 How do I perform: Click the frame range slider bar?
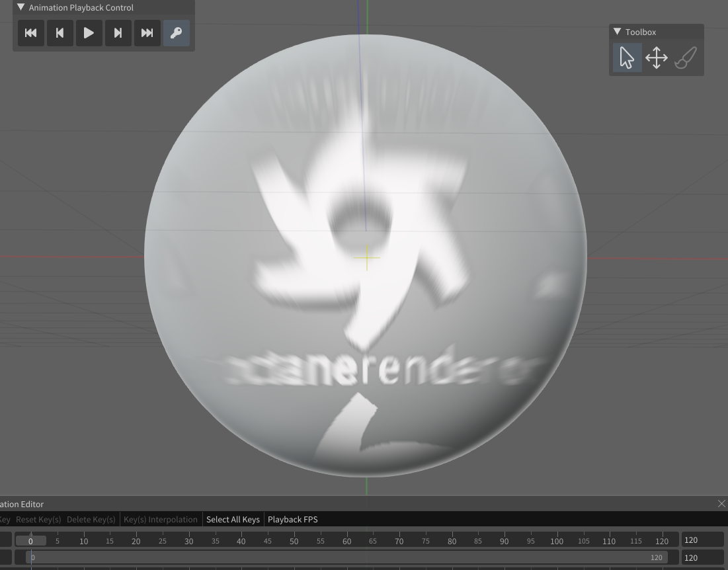pos(347,557)
